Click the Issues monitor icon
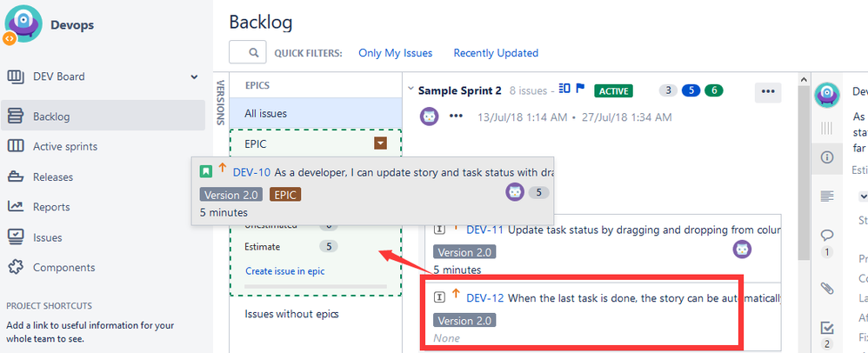 tap(16, 237)
